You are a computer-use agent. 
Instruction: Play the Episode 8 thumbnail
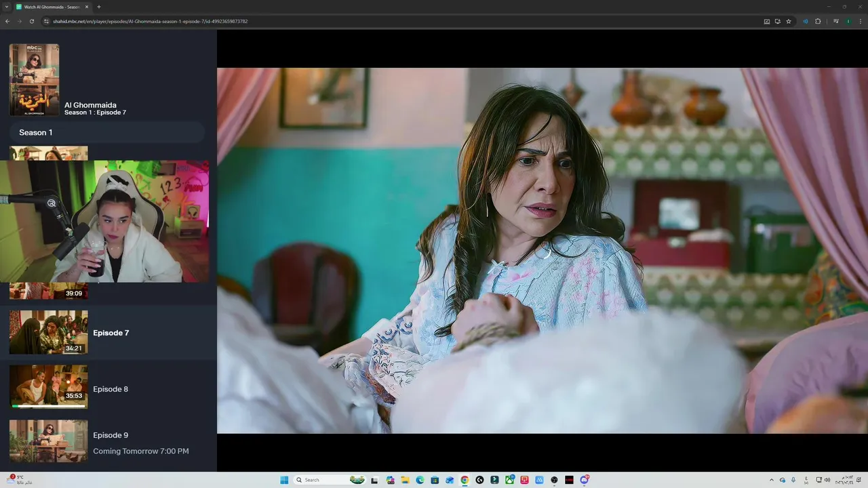(x=48, y=386)
